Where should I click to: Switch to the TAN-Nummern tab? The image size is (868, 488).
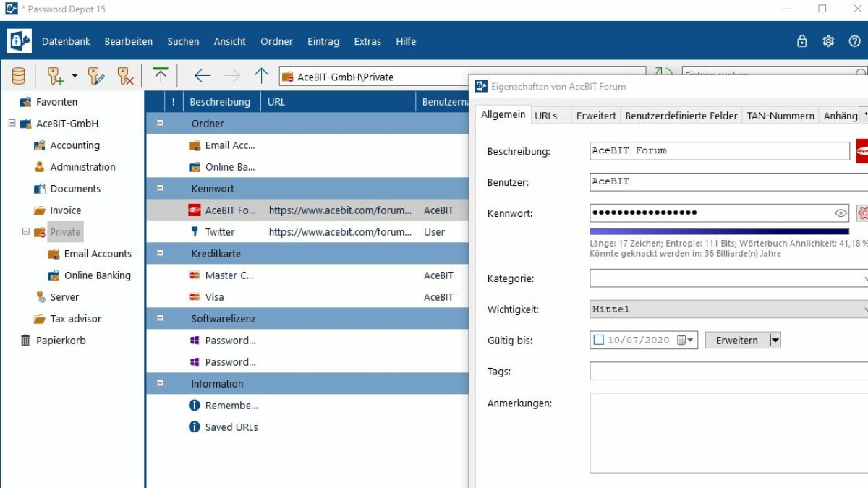pyautogui.click(x=780, y=115)
